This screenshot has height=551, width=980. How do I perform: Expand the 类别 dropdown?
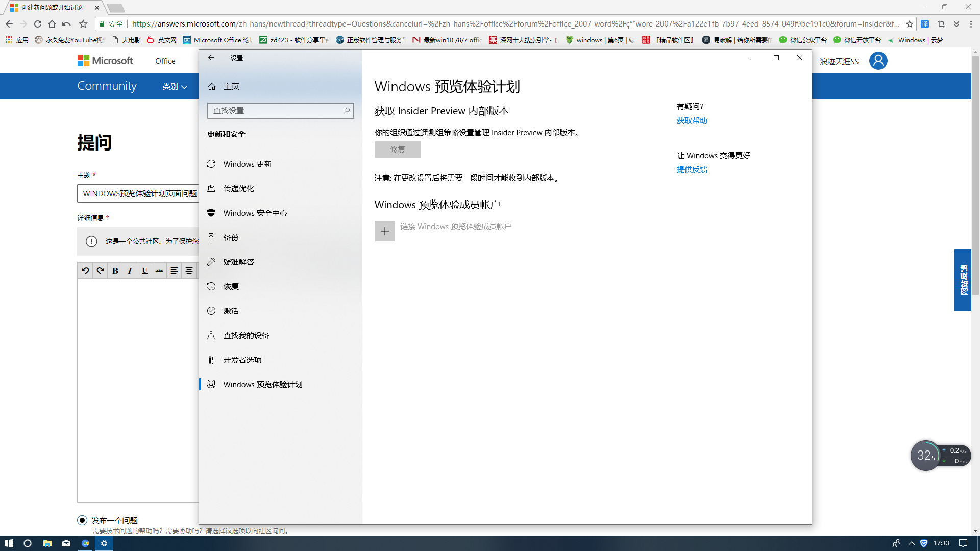pos(175,87)
